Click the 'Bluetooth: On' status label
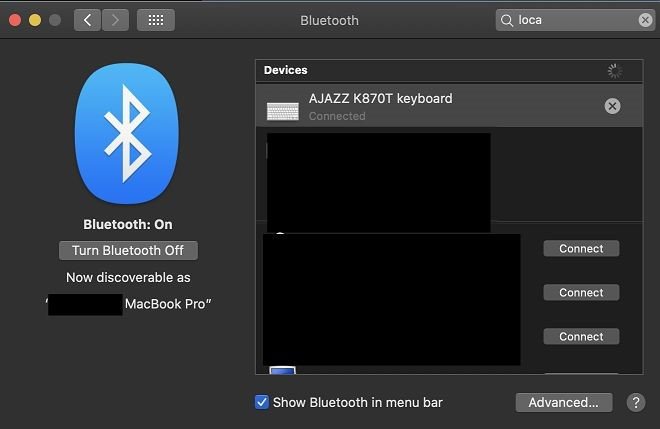 coord(128,224)
